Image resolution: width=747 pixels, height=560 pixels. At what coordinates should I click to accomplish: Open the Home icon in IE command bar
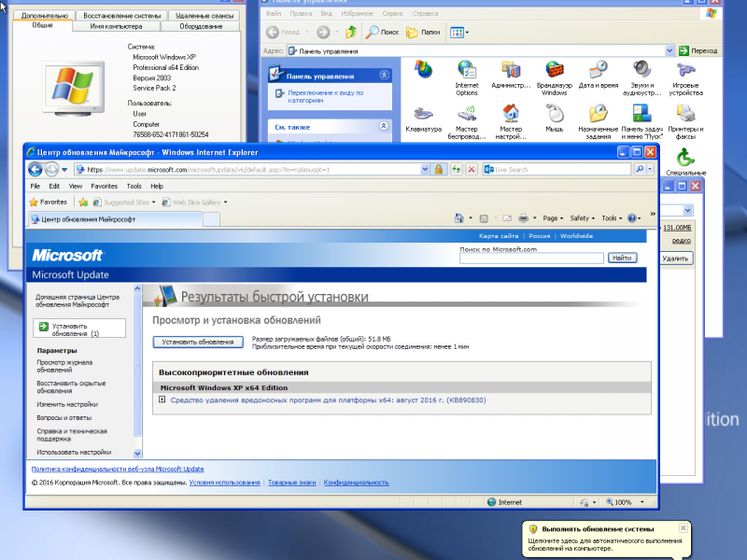click(459, 218)
